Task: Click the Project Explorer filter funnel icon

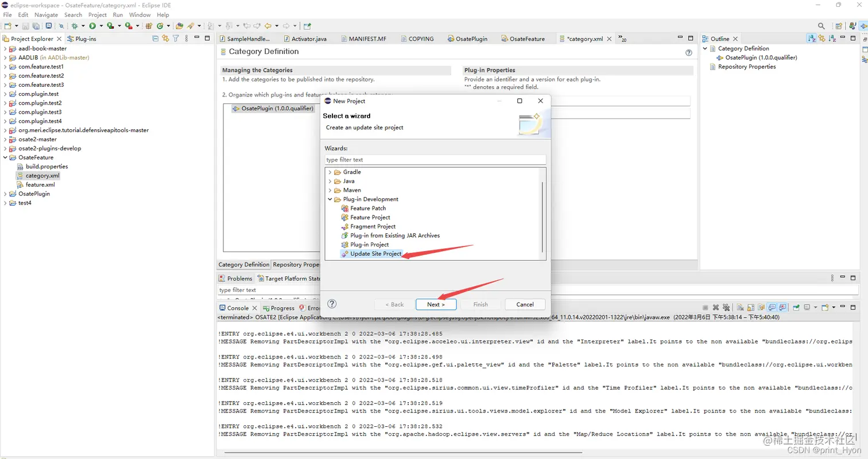Action: (176, 38)
